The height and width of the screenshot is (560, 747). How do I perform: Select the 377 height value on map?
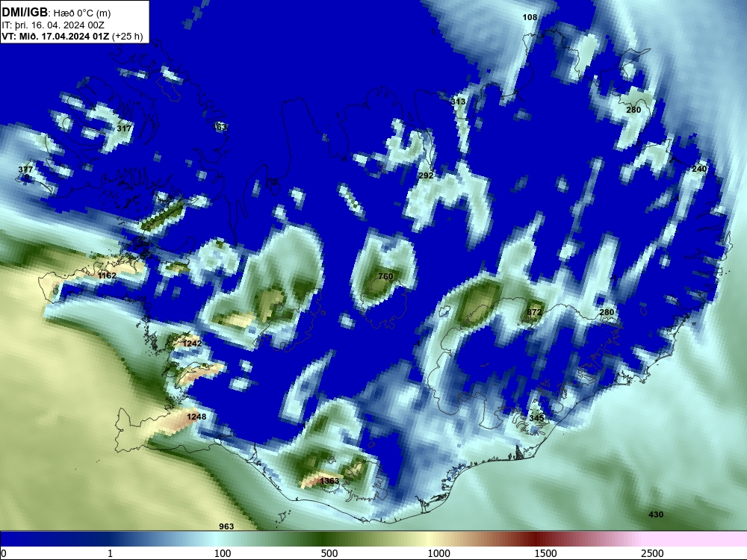25,169
